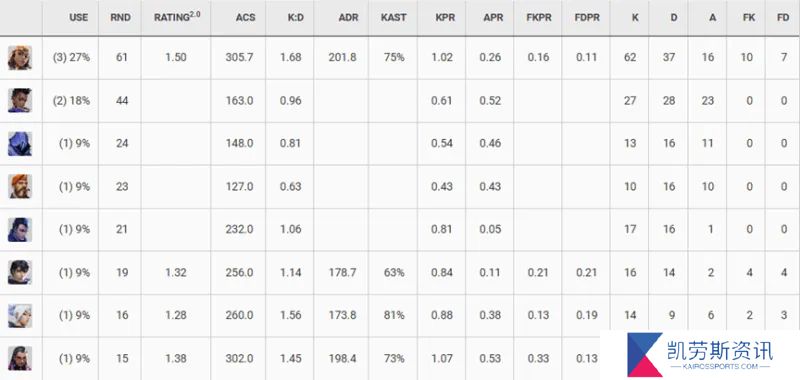Screen dimensions: 800x380
Task: Sort table by the USE column header
Action: click(x=79, y=17)
